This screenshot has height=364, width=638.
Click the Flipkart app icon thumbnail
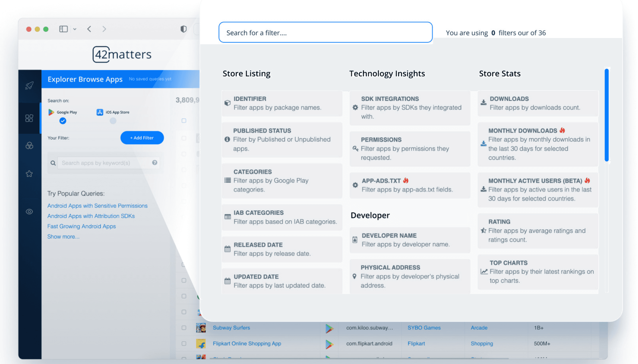(x=201, y=344)
